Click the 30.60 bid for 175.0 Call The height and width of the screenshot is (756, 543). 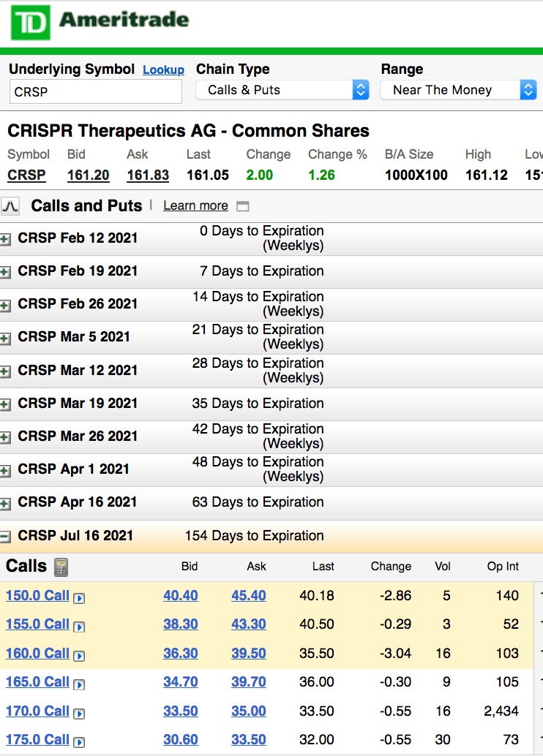coord(181,740)
